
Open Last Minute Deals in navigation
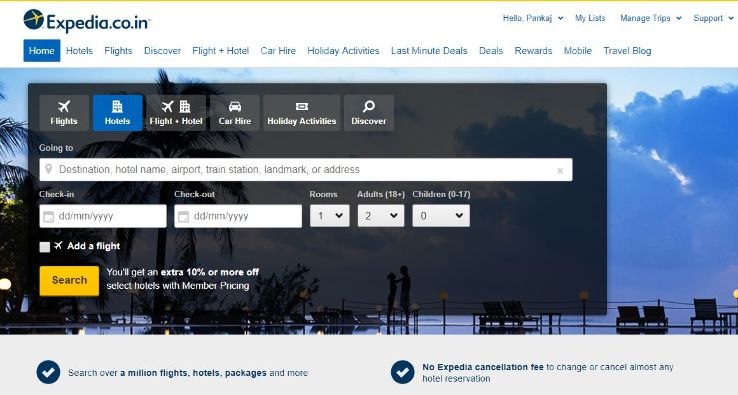click(429, 51)
